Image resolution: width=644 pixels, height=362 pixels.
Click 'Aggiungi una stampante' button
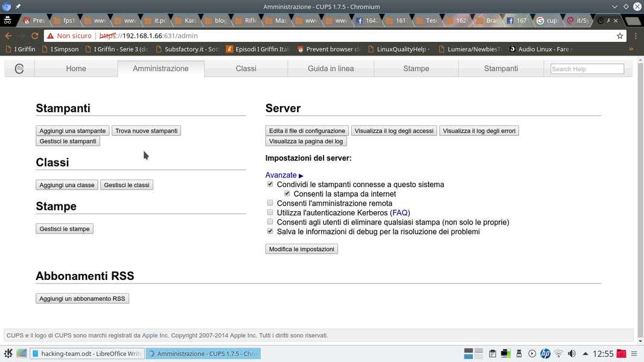coord(72,131)
